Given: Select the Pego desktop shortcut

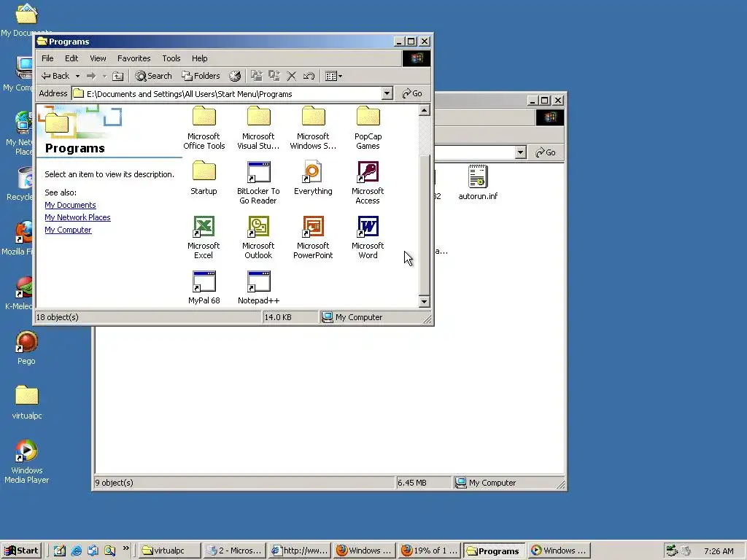Looking at the screenshot, I should click(26, 348).
